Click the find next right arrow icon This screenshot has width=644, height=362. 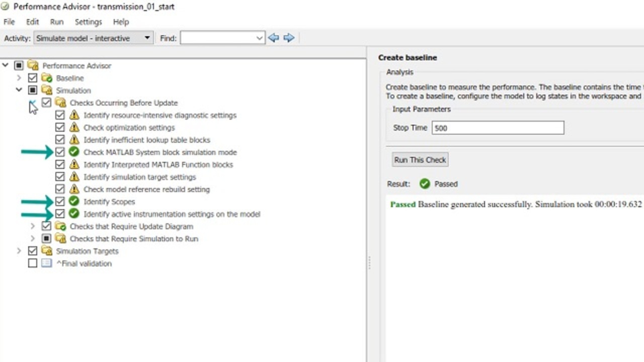click(289, 38)
